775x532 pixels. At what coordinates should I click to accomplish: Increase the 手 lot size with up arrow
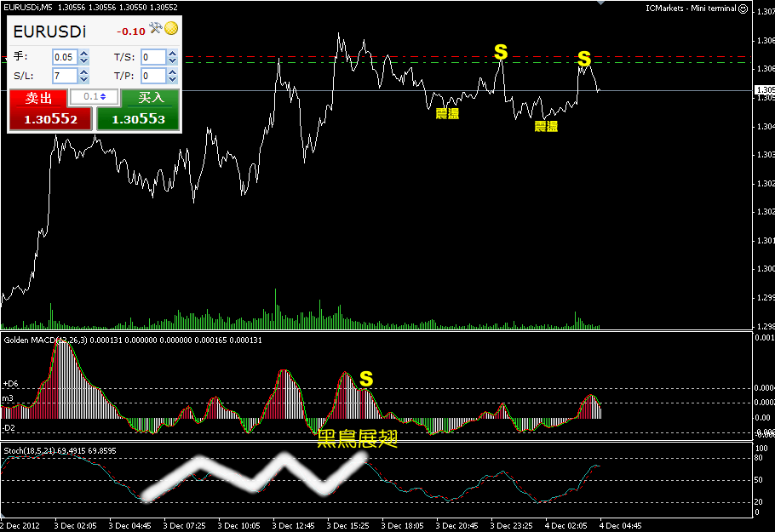click(x=84, y=54)
